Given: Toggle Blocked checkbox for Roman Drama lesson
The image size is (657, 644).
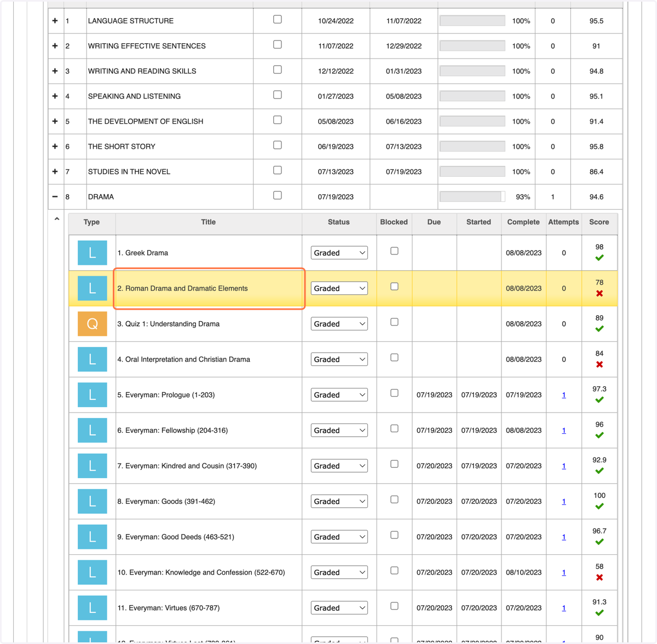Looking at the screenshot, I should point(394,287).
